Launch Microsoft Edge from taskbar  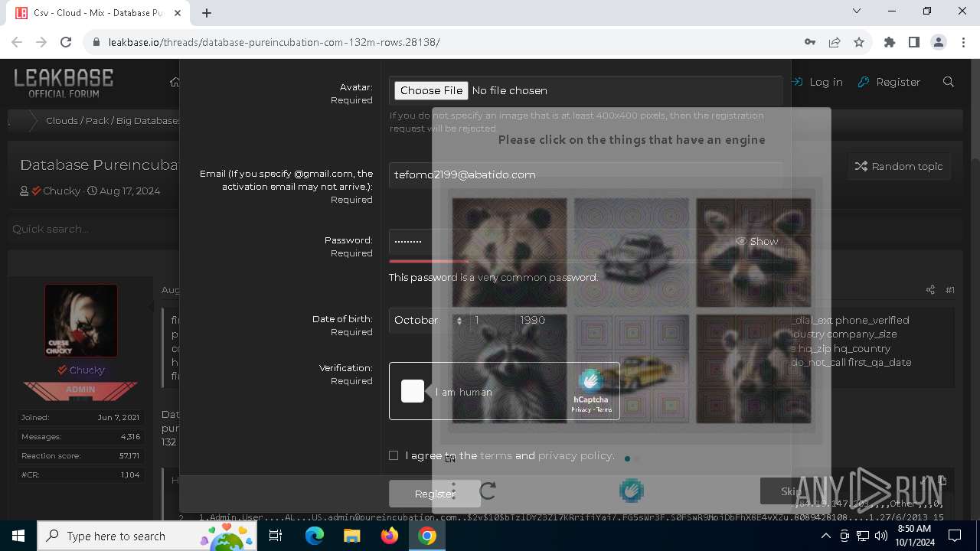point(315,536)
